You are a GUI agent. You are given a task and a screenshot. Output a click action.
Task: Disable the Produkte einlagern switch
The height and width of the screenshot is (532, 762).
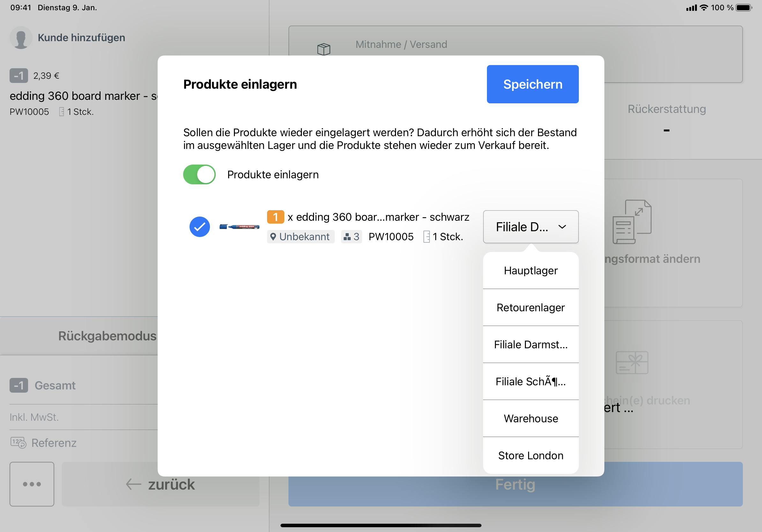tap(199, 174)
